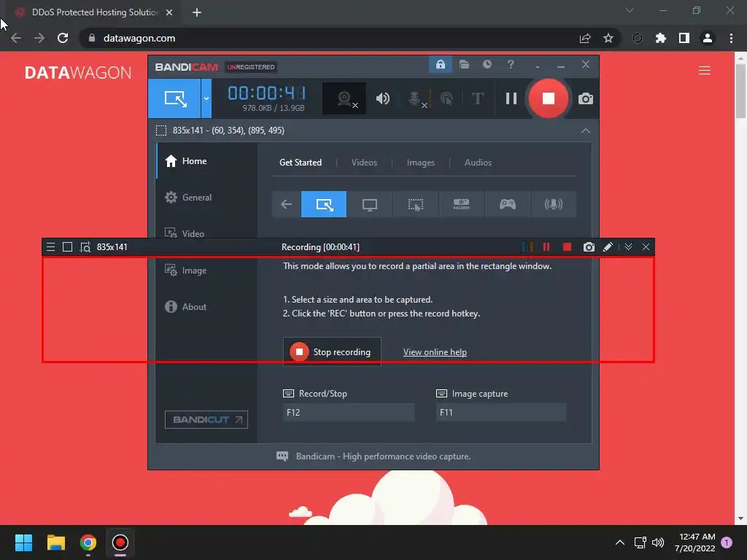Show hidden system tray icons chevron
Screen dimensions: 747x560
click(x=620, y=542)
